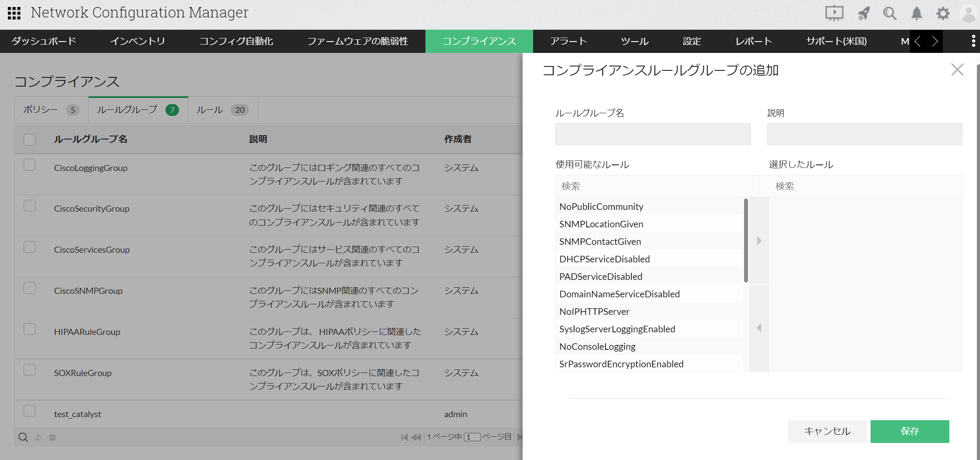The width and height of the screenshot is (980, 460).
Task: Click the user profile avatar icon
Action: 968,13
